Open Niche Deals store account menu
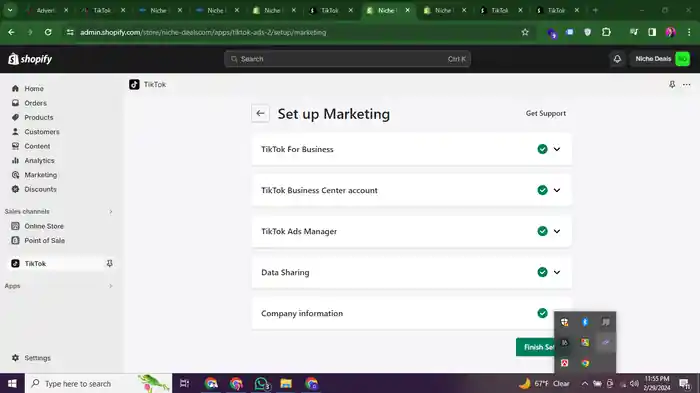 (662, 59)
